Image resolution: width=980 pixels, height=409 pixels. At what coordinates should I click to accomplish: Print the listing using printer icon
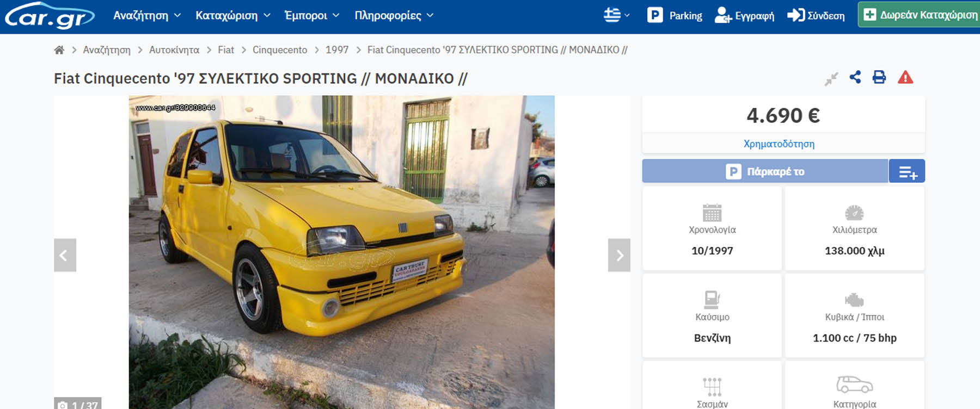click(x=879, y=77)
